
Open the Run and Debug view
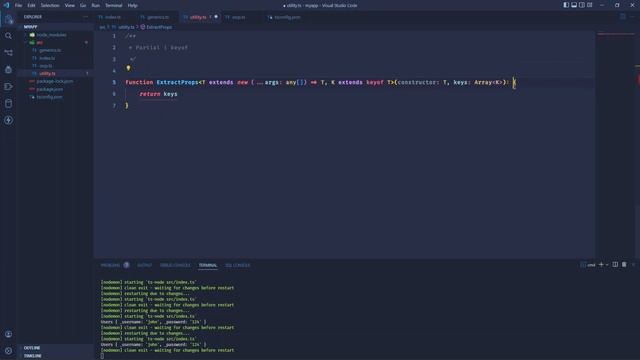(x=9, y=69)
